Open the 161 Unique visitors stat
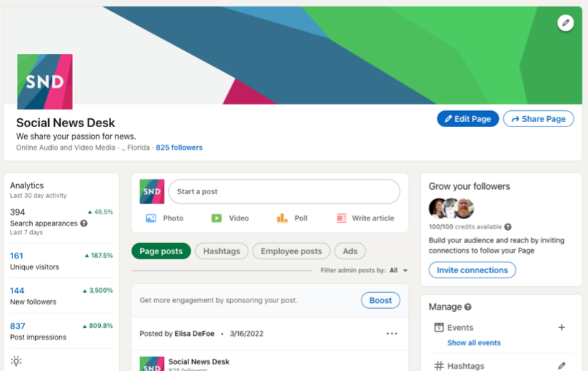The height and width of the screenshot is (371, 588). click(x=17, y=256)
